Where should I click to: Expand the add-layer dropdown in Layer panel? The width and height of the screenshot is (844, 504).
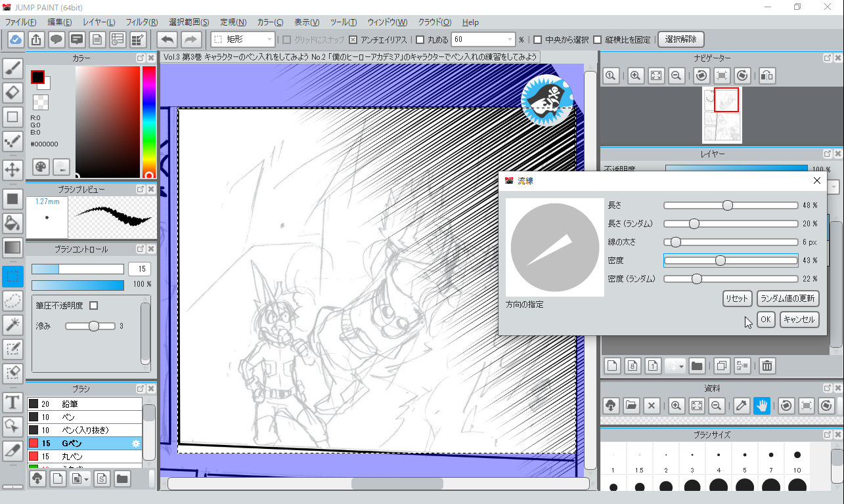[675, 366]
